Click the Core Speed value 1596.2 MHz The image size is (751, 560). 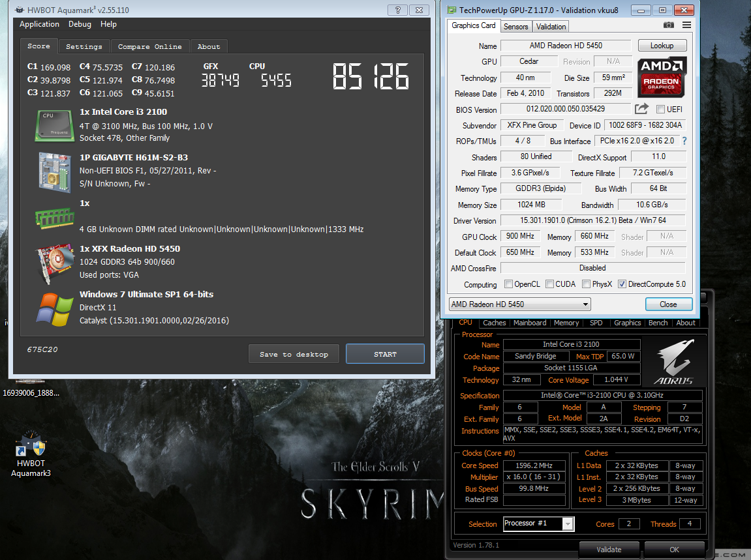click(x=534, y=465)
